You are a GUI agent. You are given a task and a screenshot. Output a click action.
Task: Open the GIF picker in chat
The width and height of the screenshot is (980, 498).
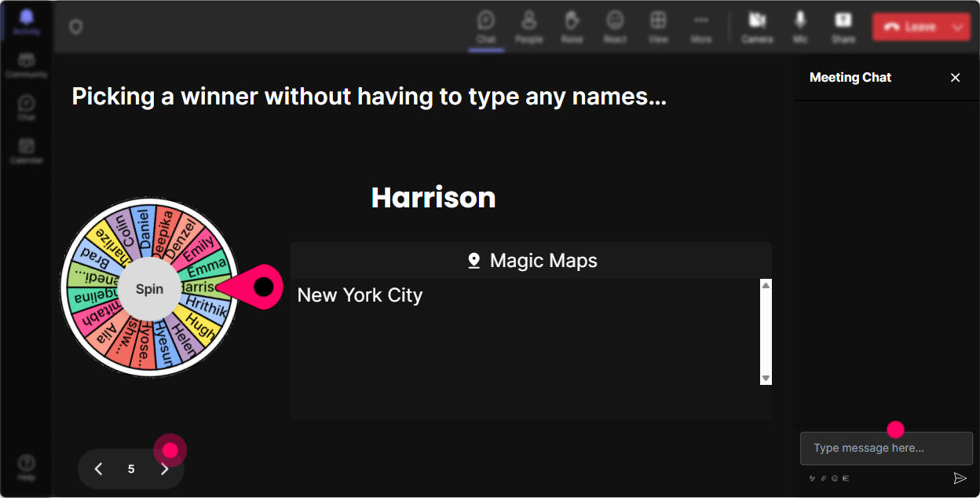click(846, 478)
